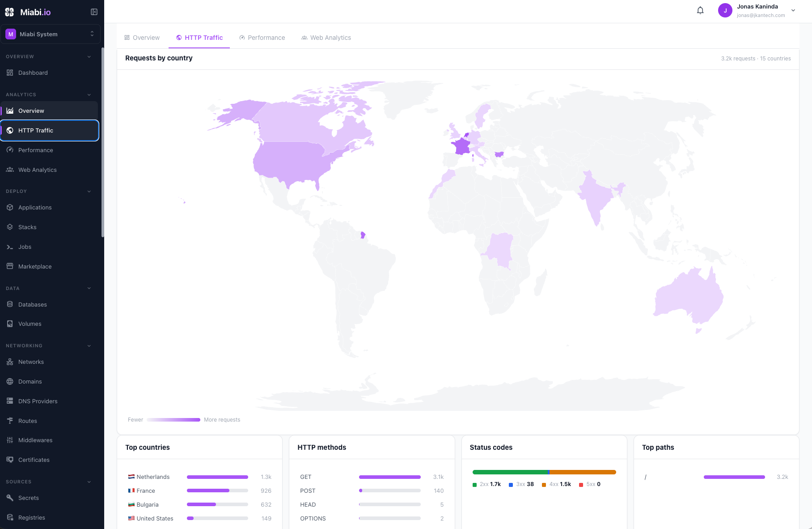Click the OPTIONS method row
The image size is (812, 529).
point(372,518)
